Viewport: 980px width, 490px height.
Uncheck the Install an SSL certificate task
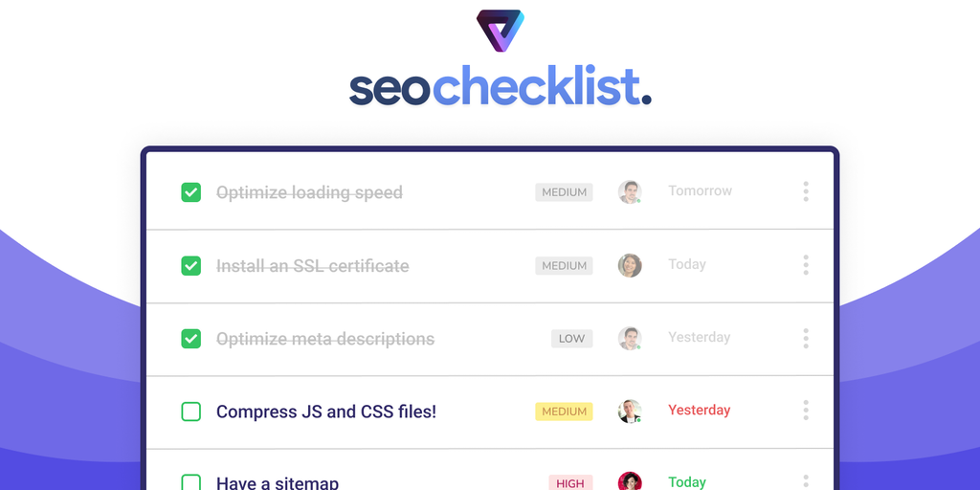[x=191, y=265]
